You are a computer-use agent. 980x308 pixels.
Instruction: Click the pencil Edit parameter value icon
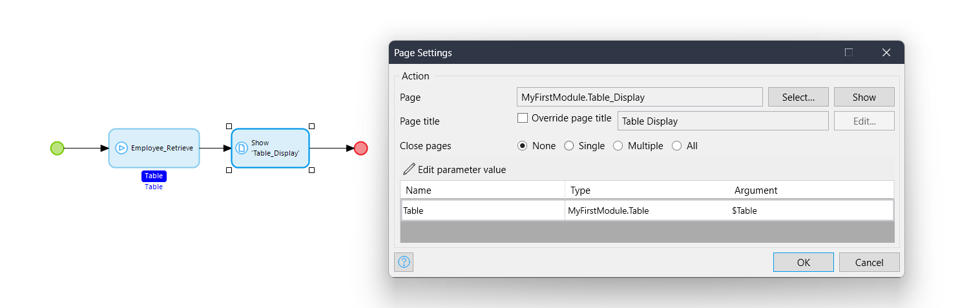coord(409,170)
